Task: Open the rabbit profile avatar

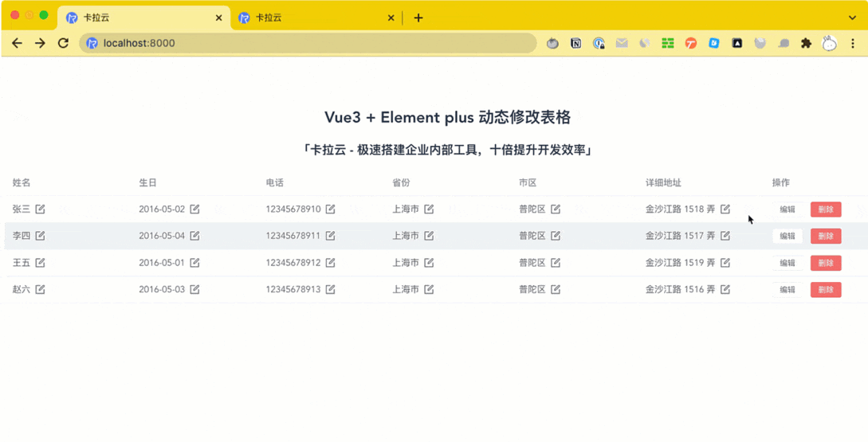Action: (829, 43)
